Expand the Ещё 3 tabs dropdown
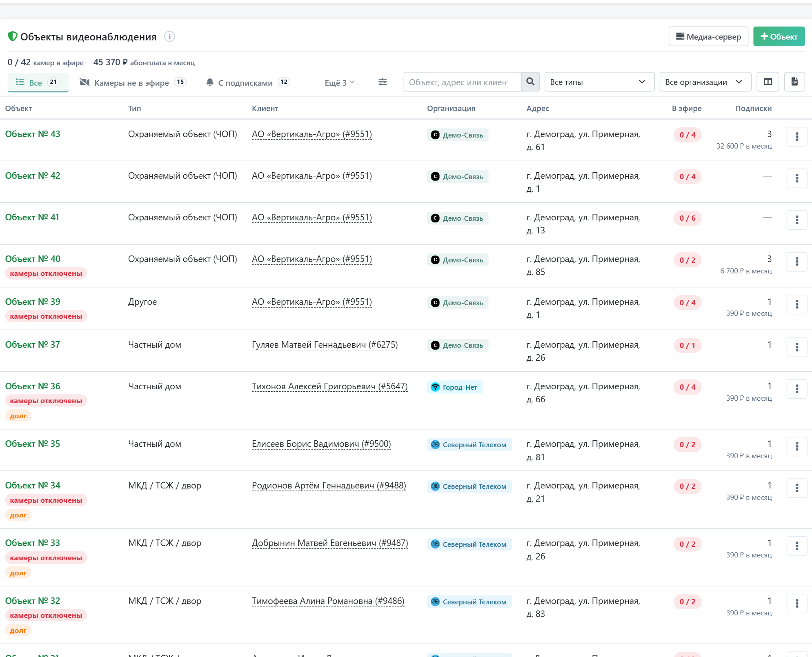812x657 pixels. [340, 83]
